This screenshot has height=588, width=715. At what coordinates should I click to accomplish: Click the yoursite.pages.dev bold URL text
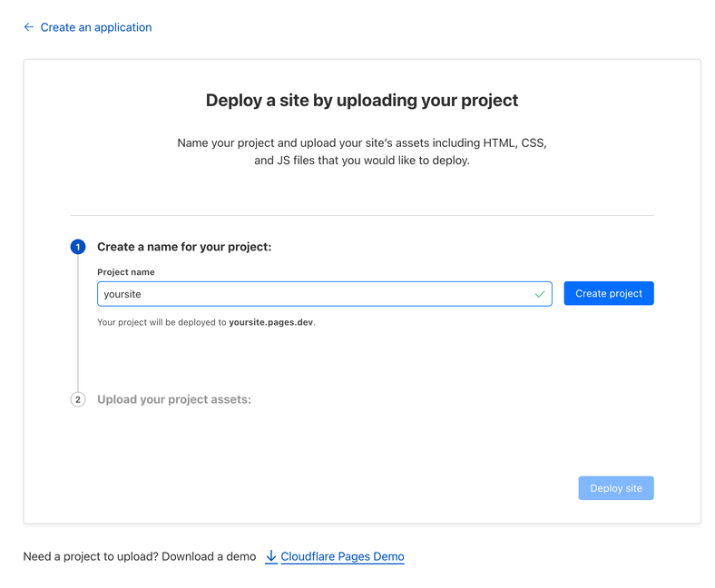coord(271,322)
